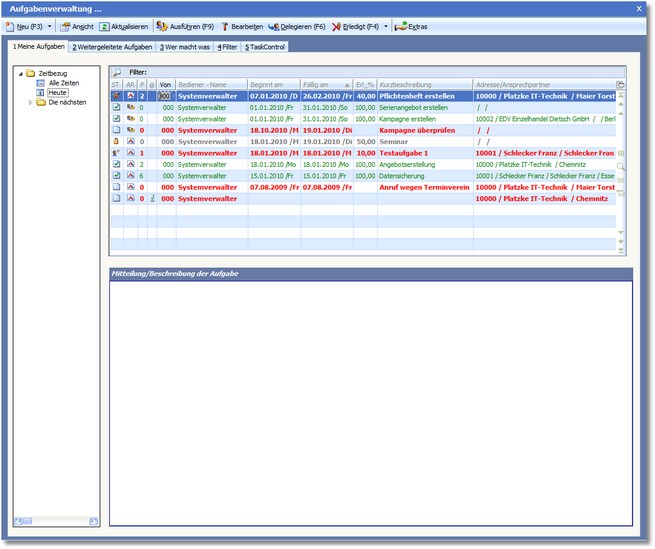Delegate the task using Delegieren (F6)
The image size is (655, 549).
(296, 26)
